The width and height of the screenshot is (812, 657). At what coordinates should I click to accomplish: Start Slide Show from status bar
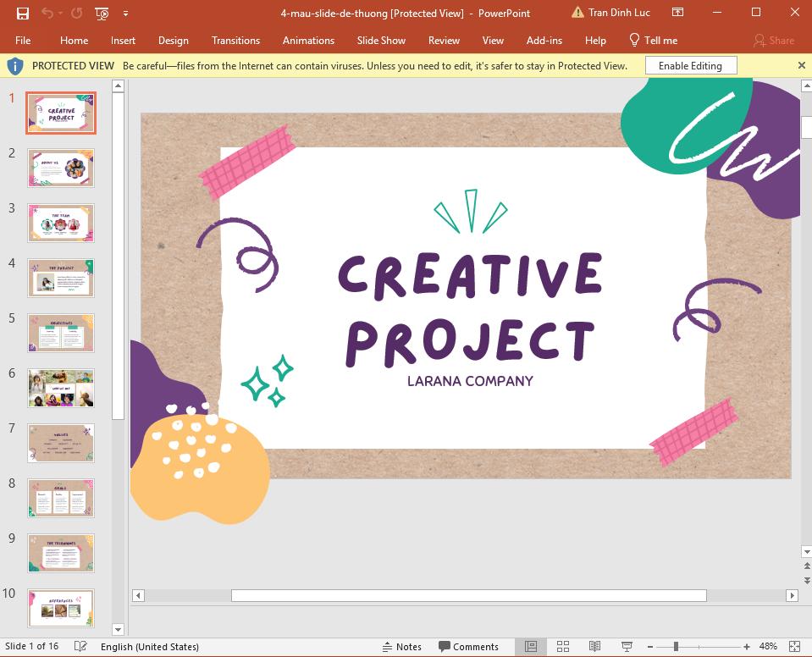pyautogui.click(x=625, y=646)
